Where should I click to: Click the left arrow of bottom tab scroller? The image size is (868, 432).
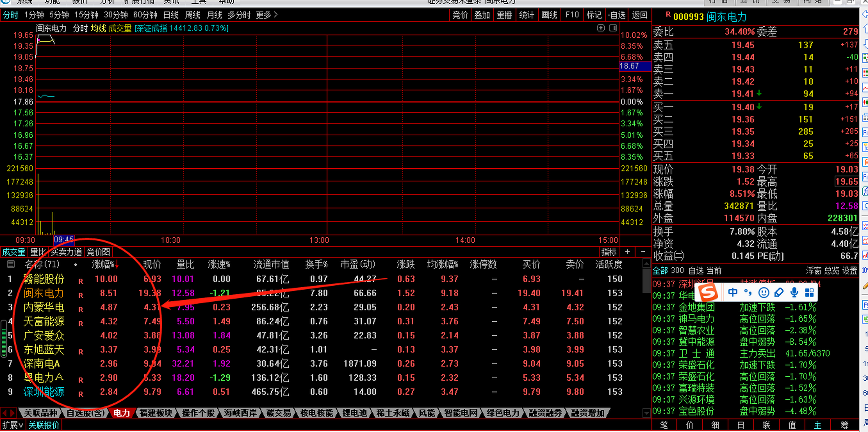(x=4, y=412)
